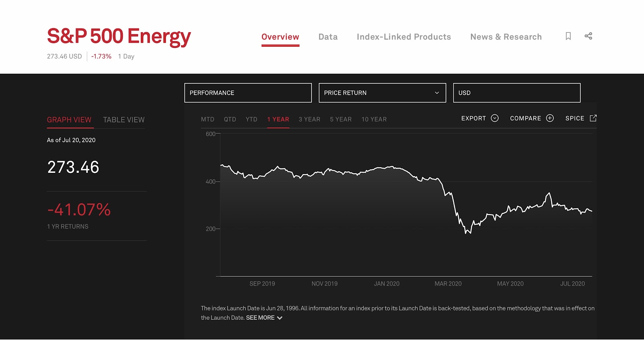Click the -41.07% return figure
Image resolution: width=644 pixels, height=340 pixels.
[x=79, y=209]
